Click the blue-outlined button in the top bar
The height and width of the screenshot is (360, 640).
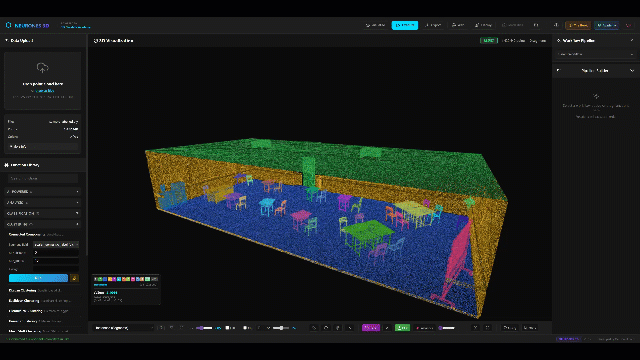pos(606,25)
